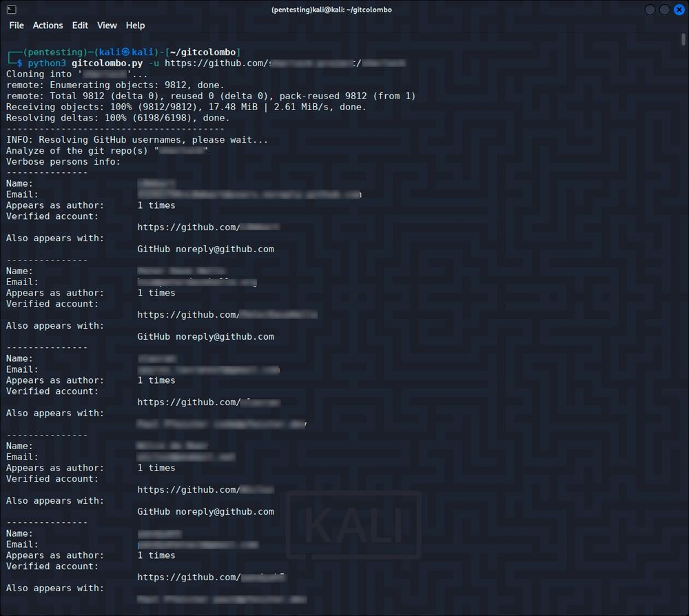Open the Actions menu

[x=48, y=25]
